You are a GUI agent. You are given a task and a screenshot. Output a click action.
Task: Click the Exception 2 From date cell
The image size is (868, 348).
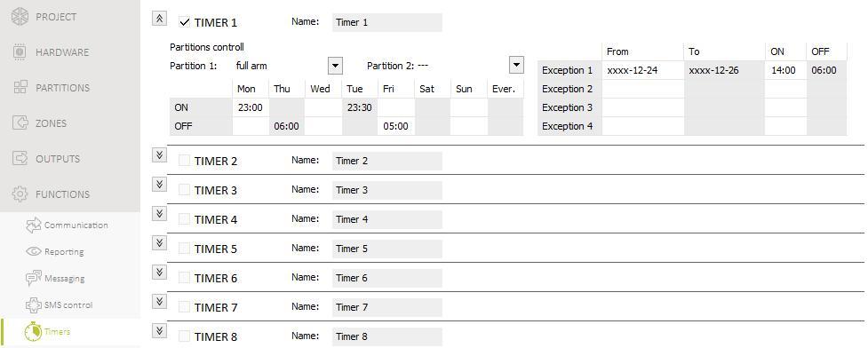(x=642, y=89)
